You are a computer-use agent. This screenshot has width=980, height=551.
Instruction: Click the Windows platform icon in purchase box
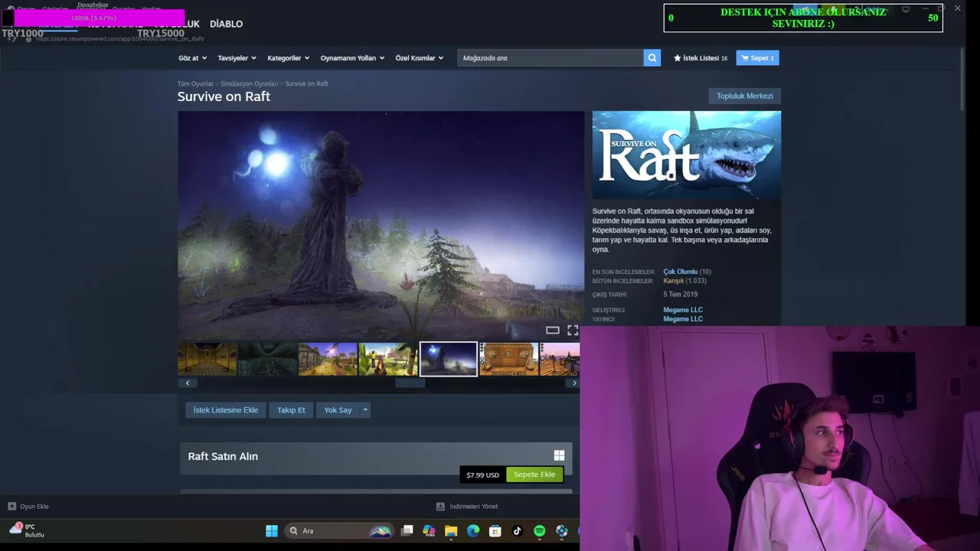[559, 455]
